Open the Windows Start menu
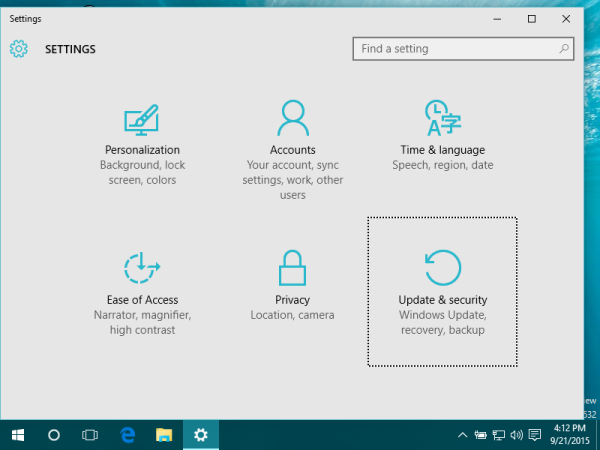Image resolution: width=600 pixels, height=450 pixels. click(18, 435)
